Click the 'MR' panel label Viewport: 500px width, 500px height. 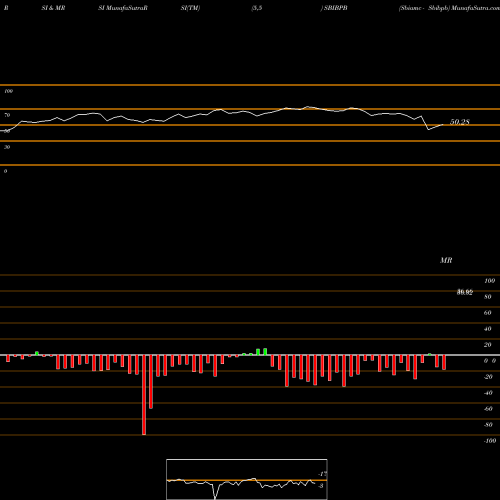coord(446,260)
